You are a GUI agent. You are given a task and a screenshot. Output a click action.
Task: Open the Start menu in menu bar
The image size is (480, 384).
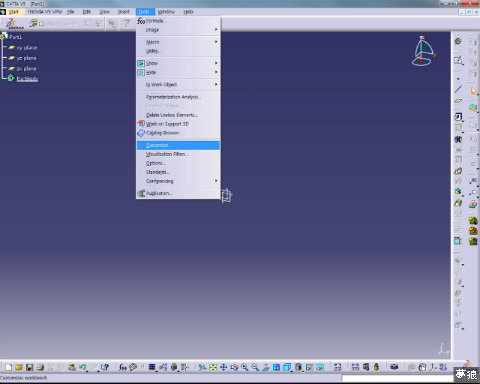point(14,12)
